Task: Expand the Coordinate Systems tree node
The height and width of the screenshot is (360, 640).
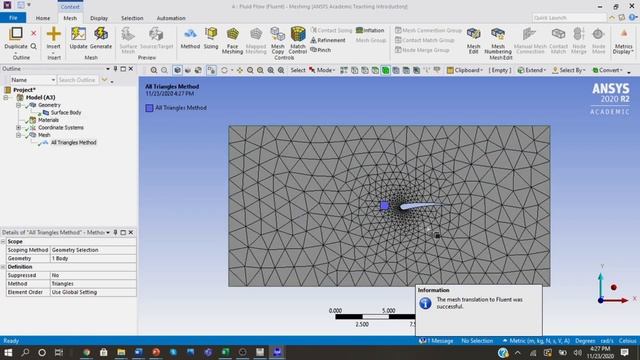Action: coord(18,128)
